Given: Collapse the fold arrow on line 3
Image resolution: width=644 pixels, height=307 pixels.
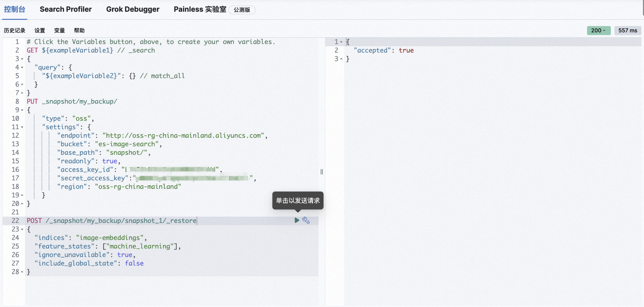Looking at the screenshot, I should point(22,59).
